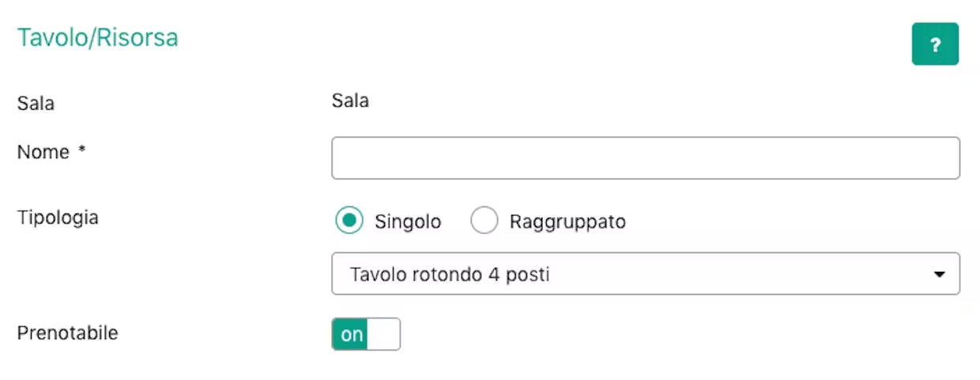
Task: Click the table type dropdown caret arrow
Action: (939, 274)
